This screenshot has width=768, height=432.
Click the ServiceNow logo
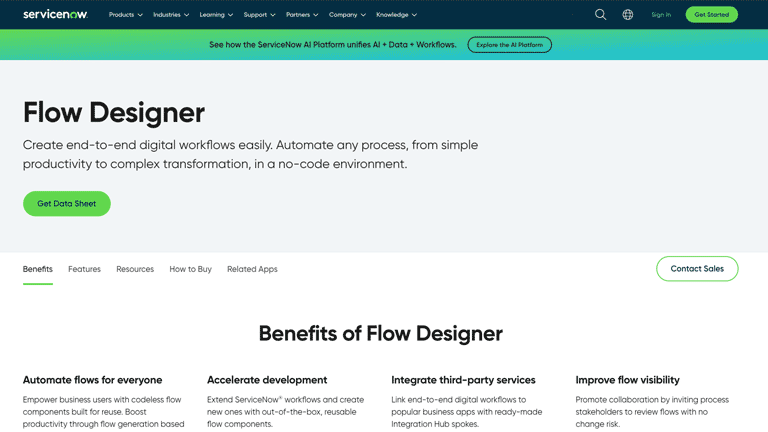coord(55,14)
